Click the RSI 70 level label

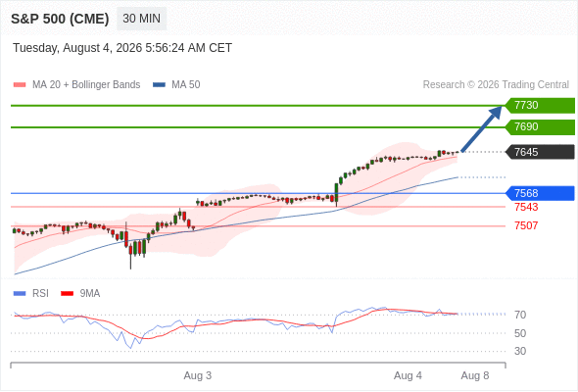pos(520,315)
